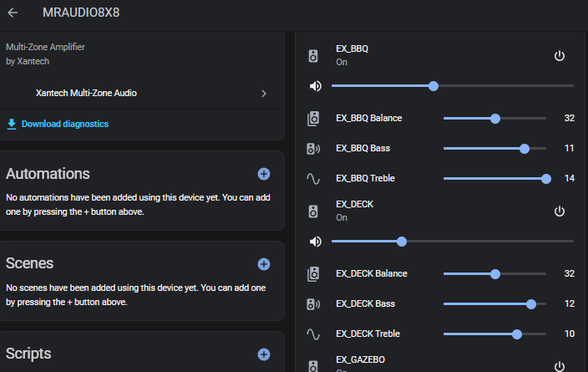
Task: Toggle EX_GAZEBO zone power
Action: (x=560, y=365)
